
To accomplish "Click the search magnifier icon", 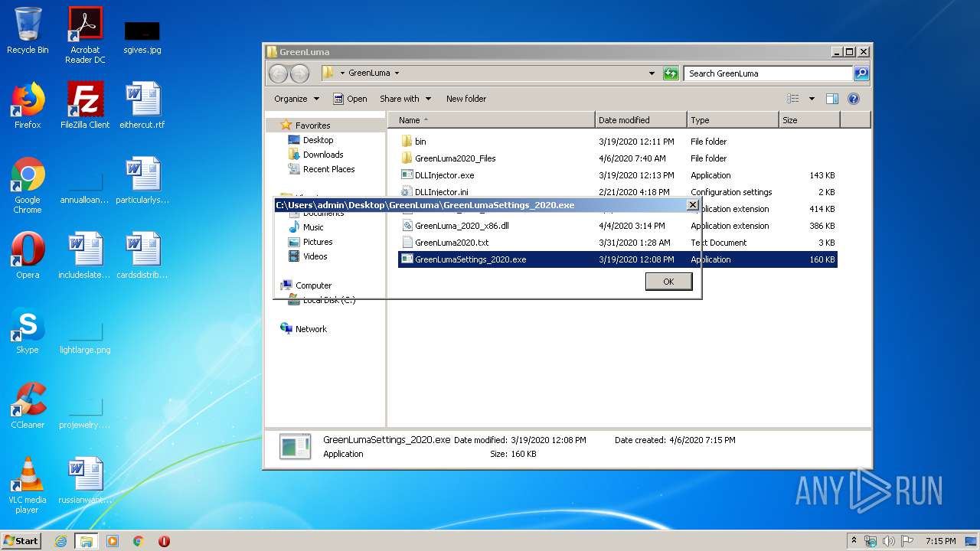I will point(861,73).
